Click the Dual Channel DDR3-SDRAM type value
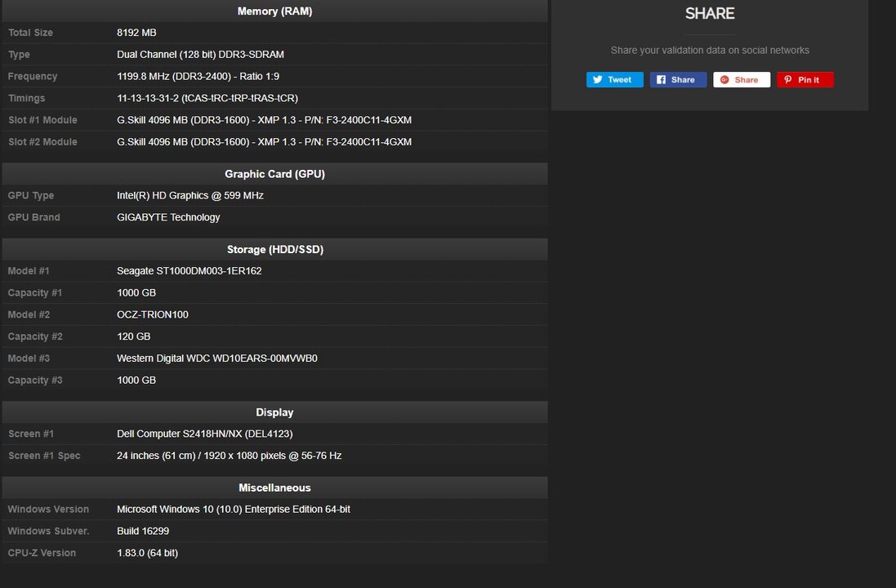The image size is (896, 588). (201, 54)
